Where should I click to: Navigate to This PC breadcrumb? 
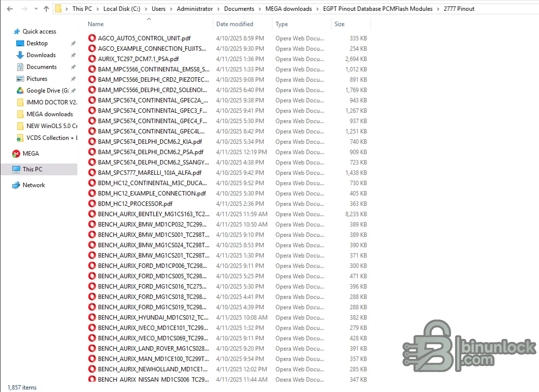(82, 9)
